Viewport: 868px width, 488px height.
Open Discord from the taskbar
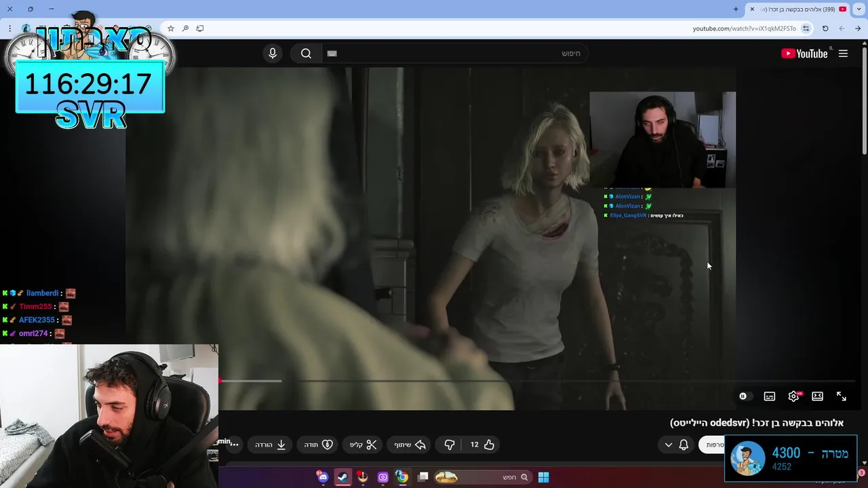coord(323,477)
